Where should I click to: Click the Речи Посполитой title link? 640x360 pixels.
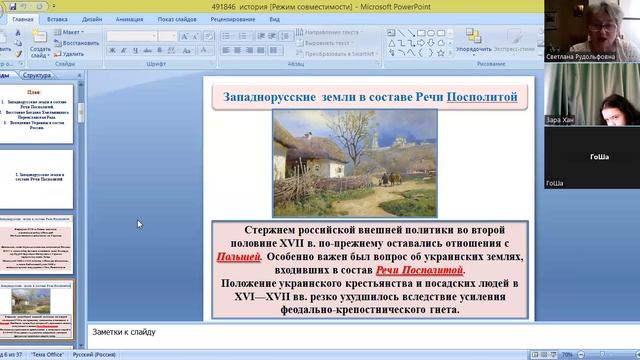click(x=467, y=97)
